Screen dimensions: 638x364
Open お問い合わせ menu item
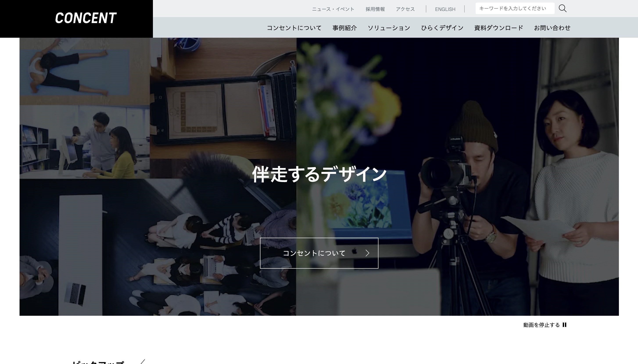552,28
